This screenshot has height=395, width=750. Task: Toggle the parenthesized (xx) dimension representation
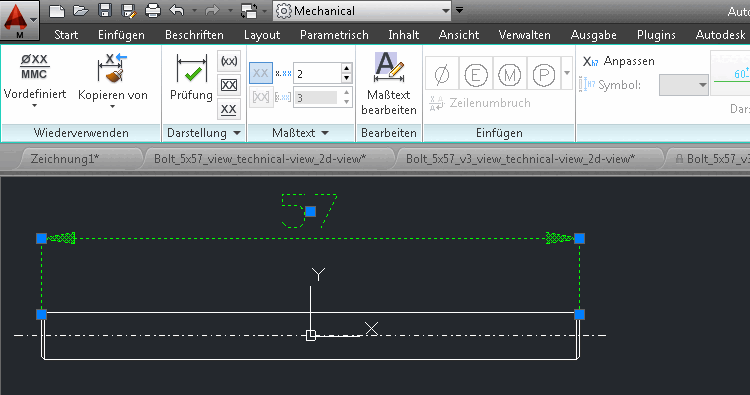(x=229, y=61)
